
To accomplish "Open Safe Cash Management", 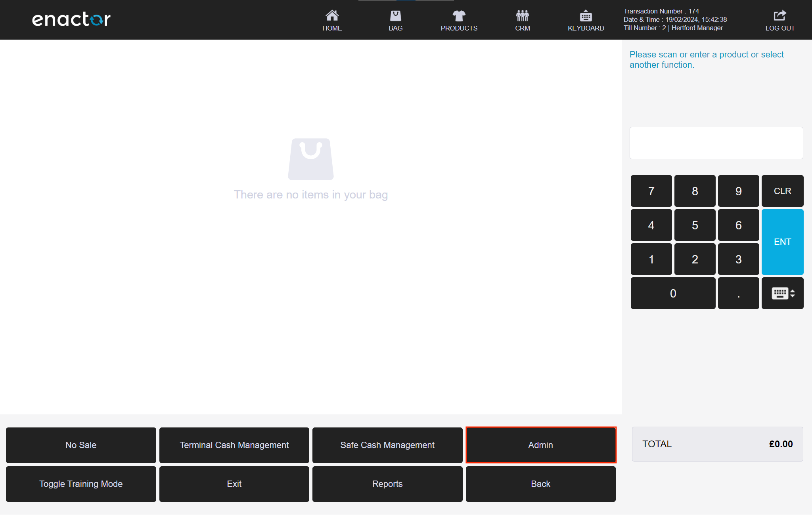I will click(x=387, y=445).
